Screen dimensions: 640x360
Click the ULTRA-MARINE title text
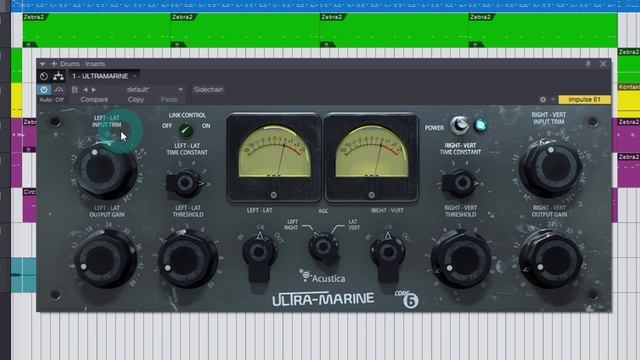[323, 299]
